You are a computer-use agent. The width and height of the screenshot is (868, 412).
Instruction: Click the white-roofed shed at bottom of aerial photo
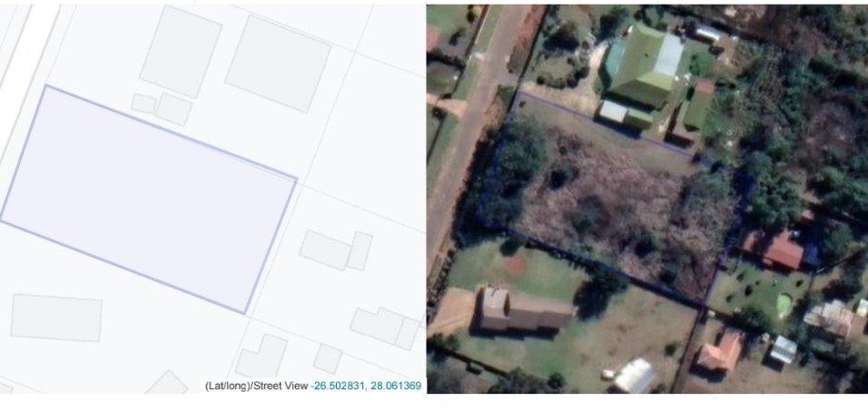click(635, 376)
